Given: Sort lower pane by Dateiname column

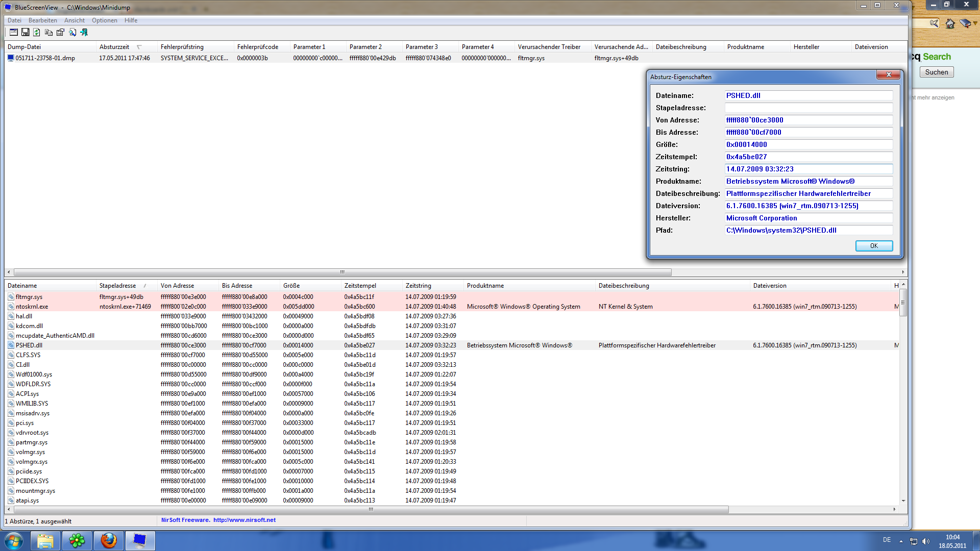Looking at the screenshot, I should coord(22,286).
